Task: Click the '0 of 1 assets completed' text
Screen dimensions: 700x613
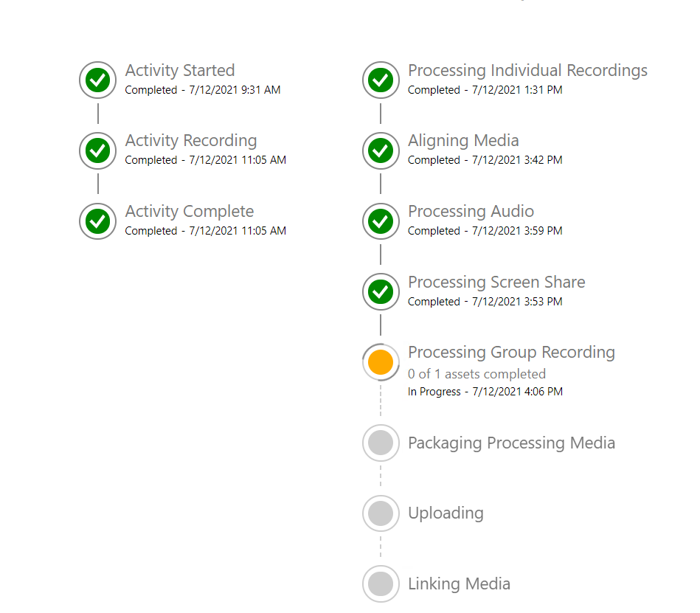Action: [x=477, y=374]
